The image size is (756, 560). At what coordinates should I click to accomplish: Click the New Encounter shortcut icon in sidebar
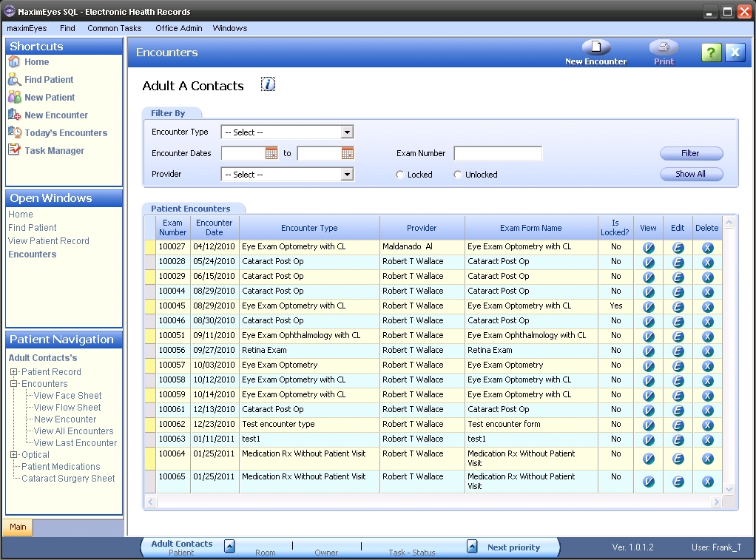pos(15,115)
